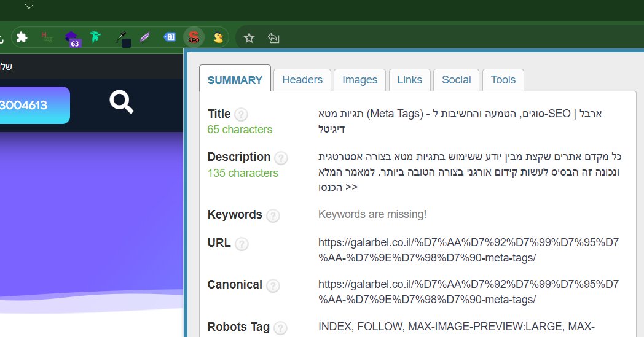Open the blue side panel extension icon
Screen dimensions: 644x337
[169, 37]
